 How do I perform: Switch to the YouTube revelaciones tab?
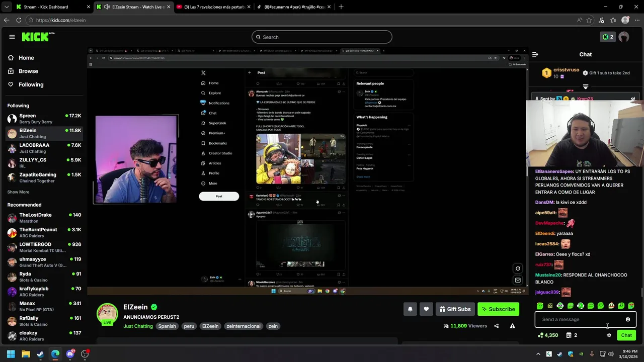[214, 7]
